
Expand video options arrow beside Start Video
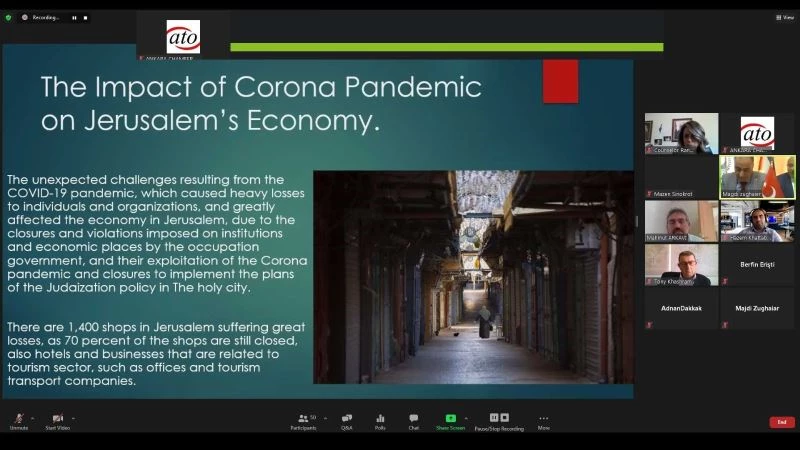[73, 417]
